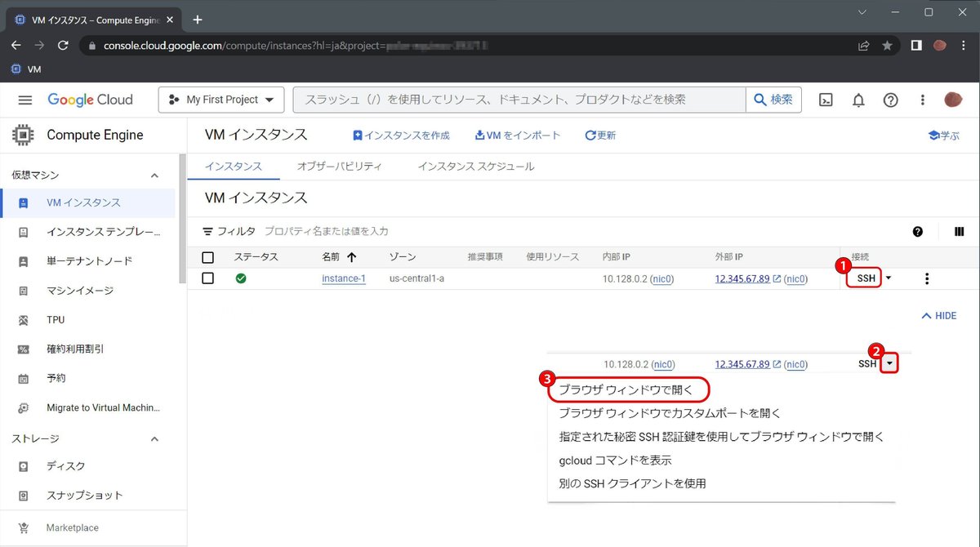Image resolution: width=980 pixels, height=547 pixels.
Task: Open the instance-1 row three-dot menu
Action: [926, 278]
